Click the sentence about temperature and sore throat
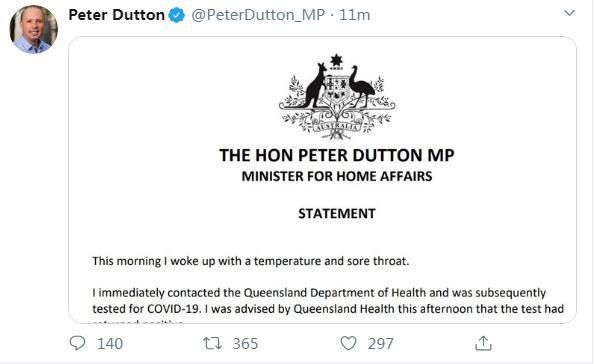Image resolution: width=595 pixels, height=364 pixels. (x=251, y=261)
